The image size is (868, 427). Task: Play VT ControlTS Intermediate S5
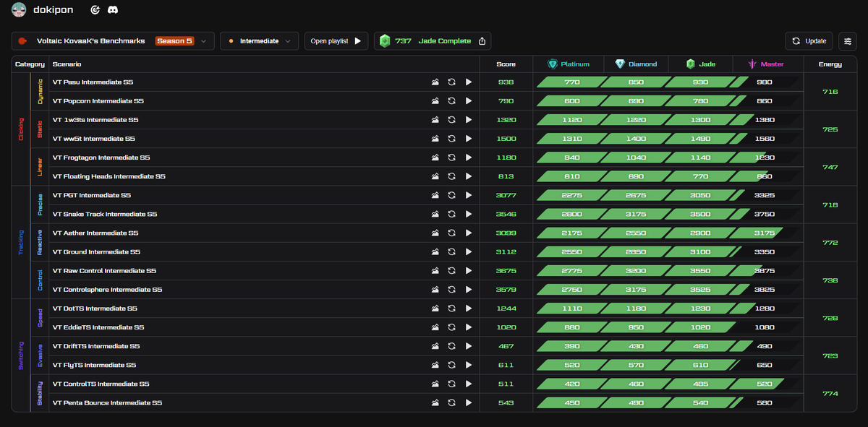[x=469, y=384]
